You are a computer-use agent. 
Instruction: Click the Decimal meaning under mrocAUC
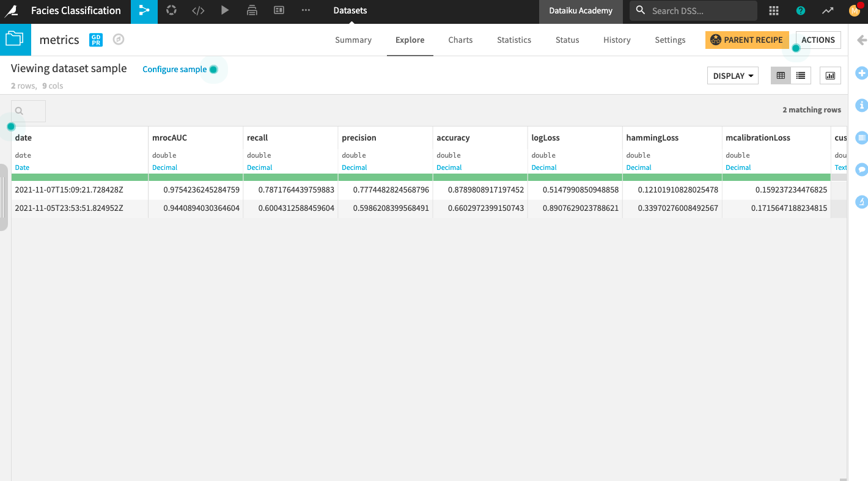pyautogui.click(x=164, y=167)
